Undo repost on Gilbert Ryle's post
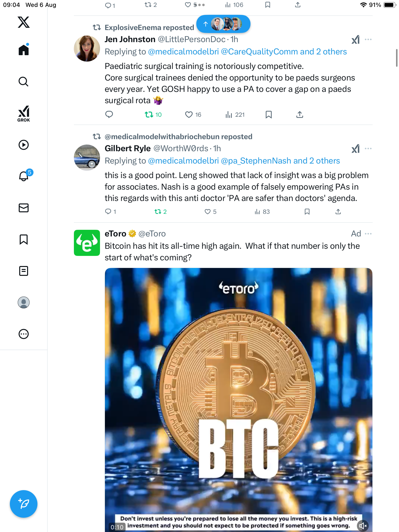The image size is (399, 532). 158,212
